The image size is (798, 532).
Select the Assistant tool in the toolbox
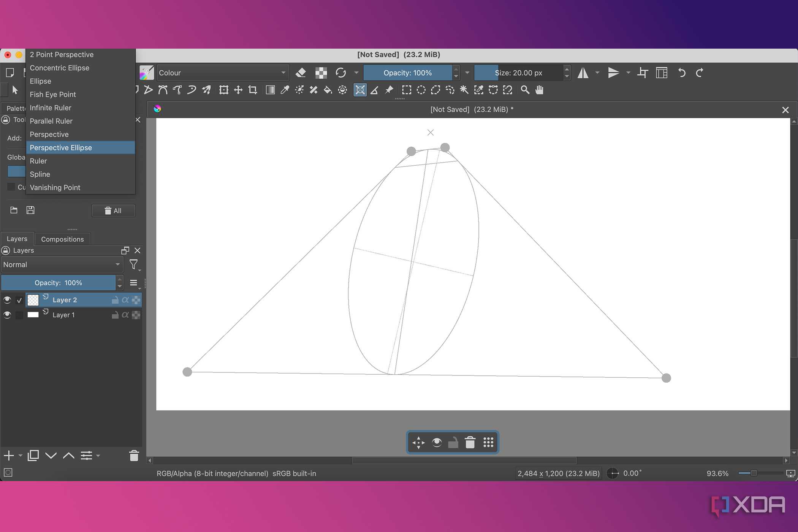(x=360, y=90)
